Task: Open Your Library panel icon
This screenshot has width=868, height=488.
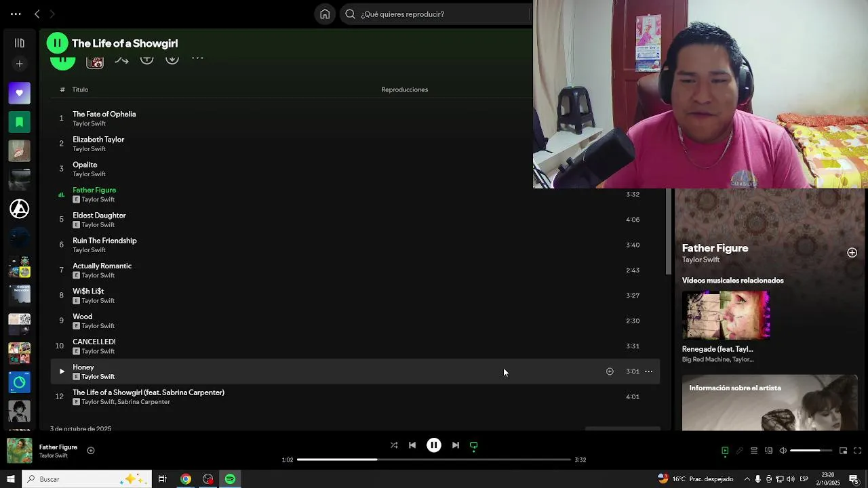Action: click(20, 43)
